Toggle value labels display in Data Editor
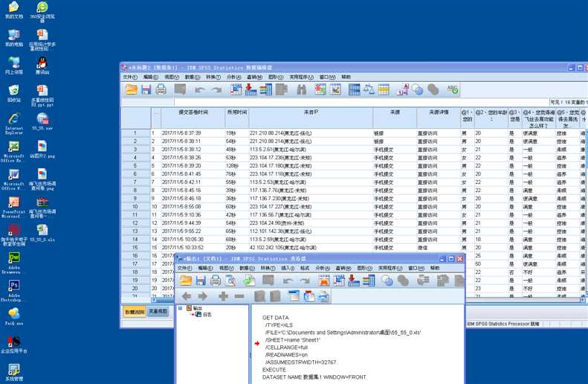Screen dimensions: 588x384 click(x=402, y=89)
